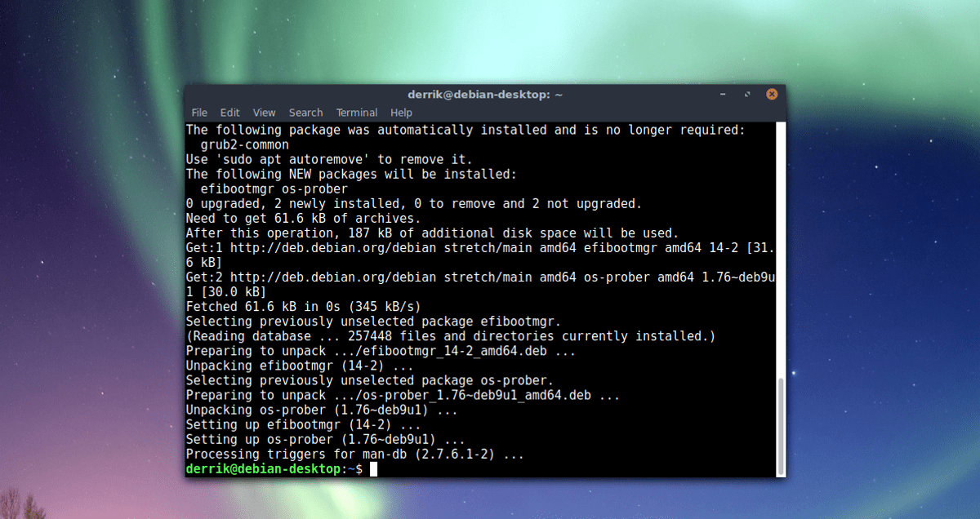Click the 'efibootmgr os-prober' package line

tap(274, 189)
